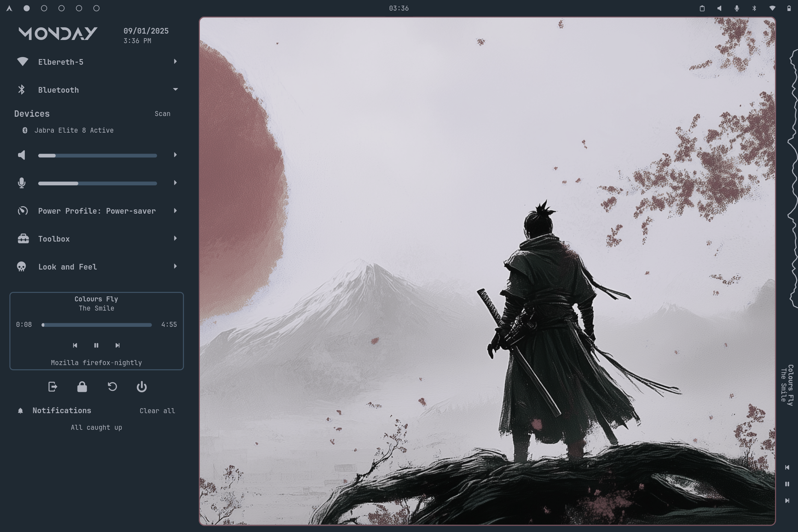Image resolution: width=798 pixels, height=532 pixels.
Task: Click the clipboard icon in top bar
Action: click(x=702, y=8)
